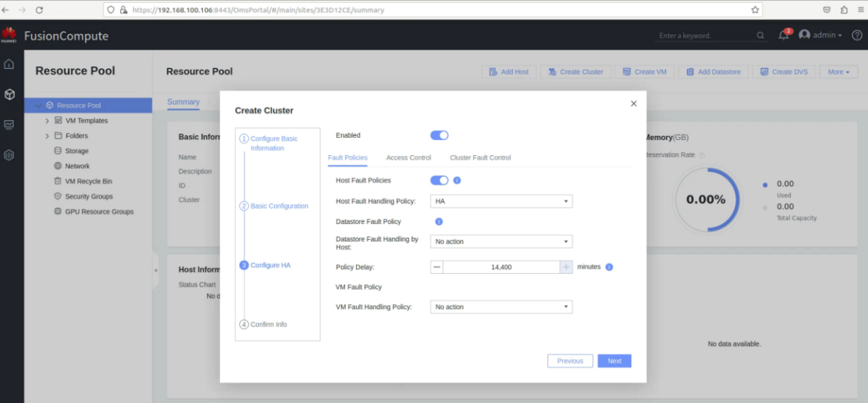Click Create VM button
Screen dimensions: 868x403
pyautogui.click(x=644, y=72)
